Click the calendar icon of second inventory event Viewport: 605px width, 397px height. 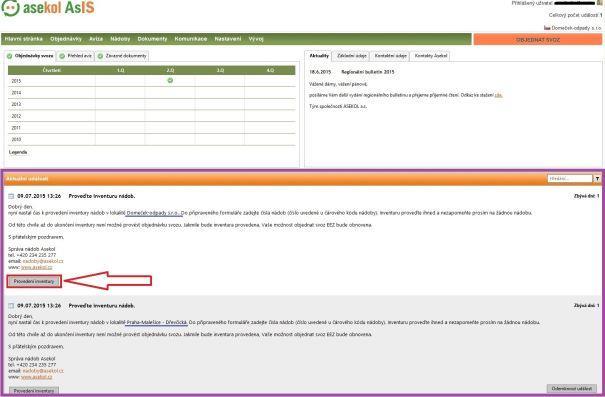(11, 306)
